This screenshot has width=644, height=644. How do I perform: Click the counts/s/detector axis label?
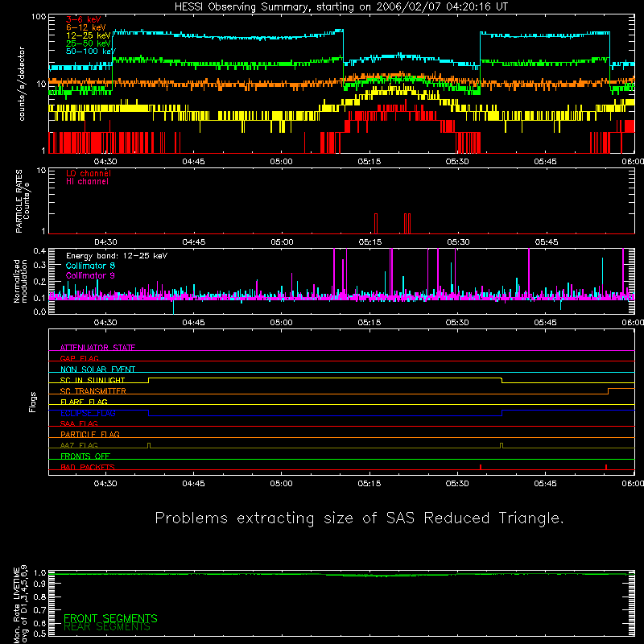click(22, 84)
